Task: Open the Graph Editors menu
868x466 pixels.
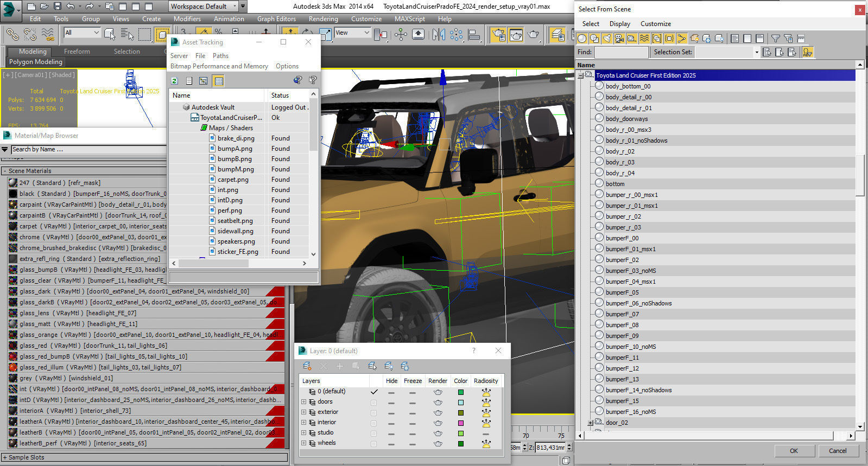Action: coord(276,18)
